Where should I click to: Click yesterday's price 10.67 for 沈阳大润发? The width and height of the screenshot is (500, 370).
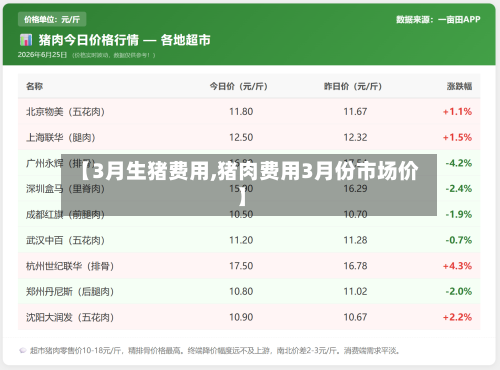click(x=355, y=317)
